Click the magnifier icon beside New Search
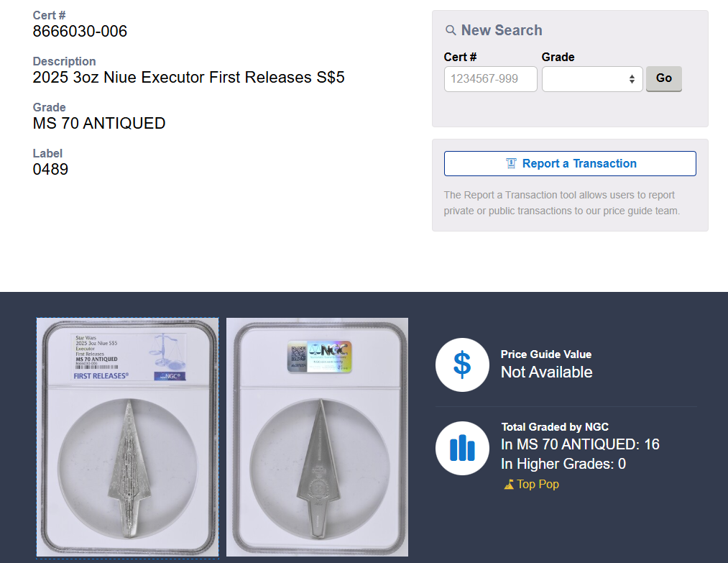This screenshot has width=728, height=563. [x=451, y=30]
